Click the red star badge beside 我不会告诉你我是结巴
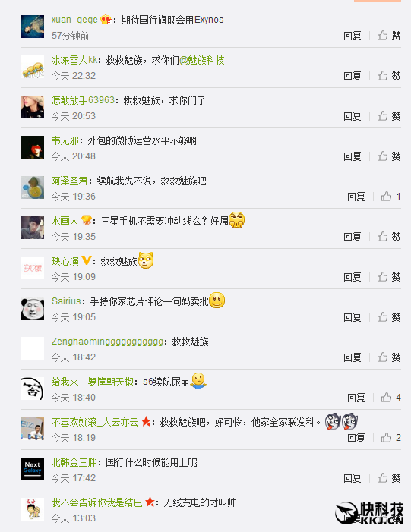This screenshot has height=532, width=411. 150,502
